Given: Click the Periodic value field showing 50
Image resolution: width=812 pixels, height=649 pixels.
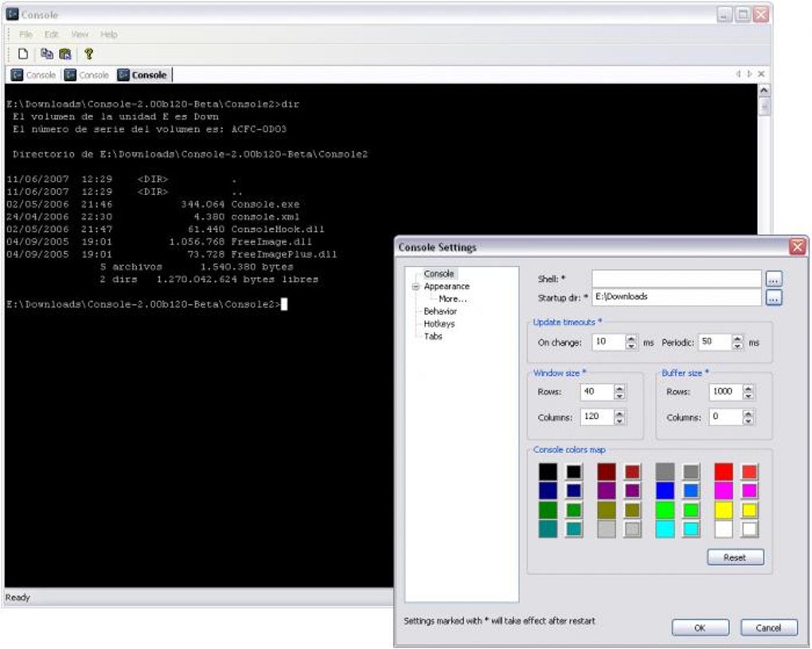Looking at the screenshot, I should (715, 342).
